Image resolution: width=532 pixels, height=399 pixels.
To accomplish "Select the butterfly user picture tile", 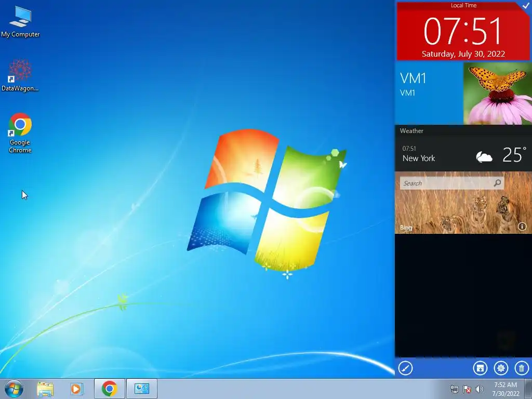I will click(x=497, y=94).
